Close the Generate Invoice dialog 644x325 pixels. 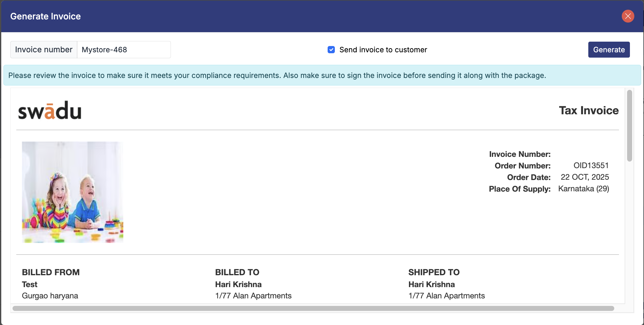click(628, 16)
